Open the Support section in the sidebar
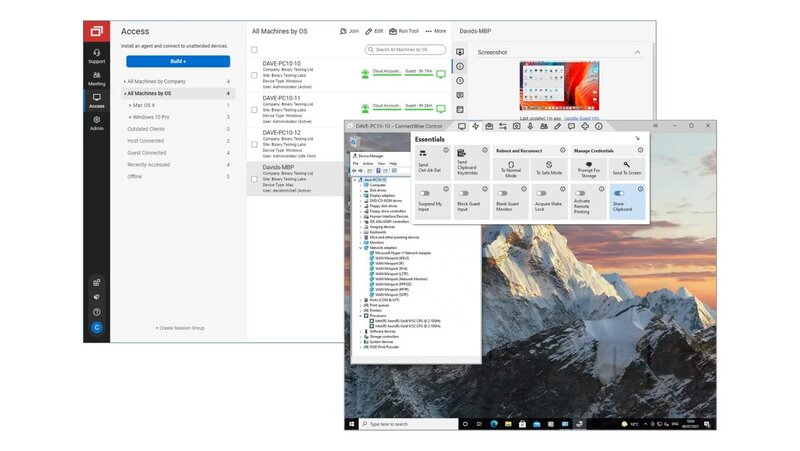Screen dimensions: 800x451 coord(96,56)
